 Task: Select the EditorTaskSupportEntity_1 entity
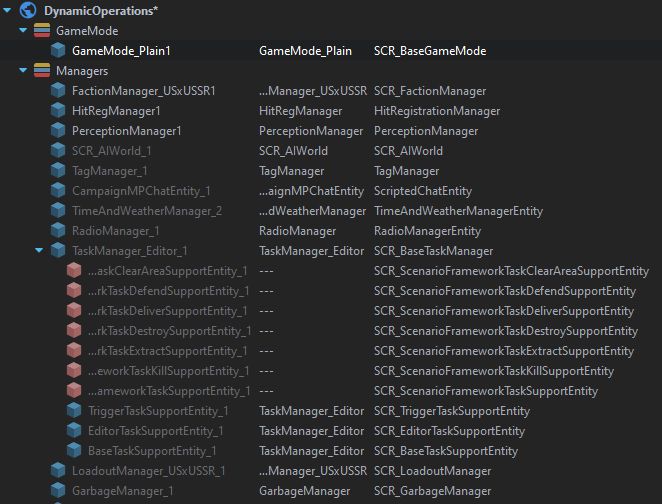pyautogui.click(x=156, y=431)
